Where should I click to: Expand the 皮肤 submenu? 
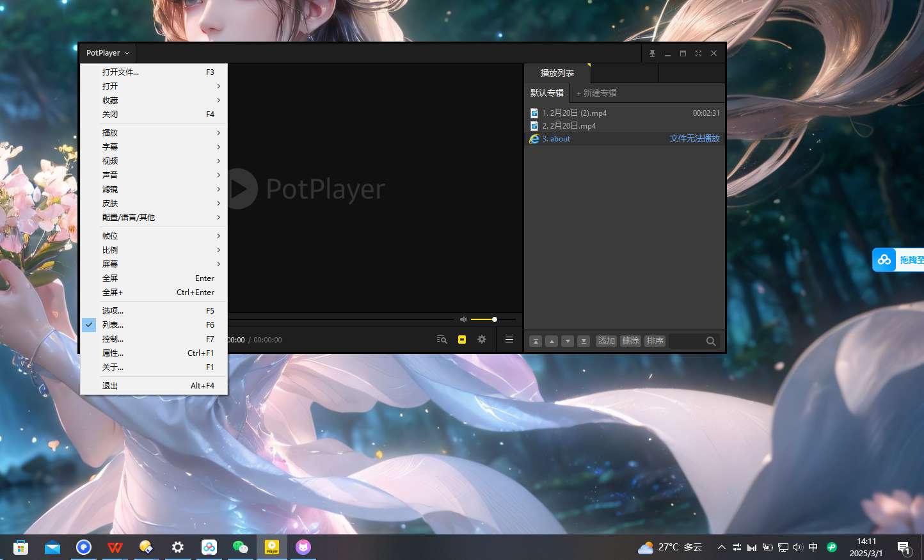click(x=154, y=203)
